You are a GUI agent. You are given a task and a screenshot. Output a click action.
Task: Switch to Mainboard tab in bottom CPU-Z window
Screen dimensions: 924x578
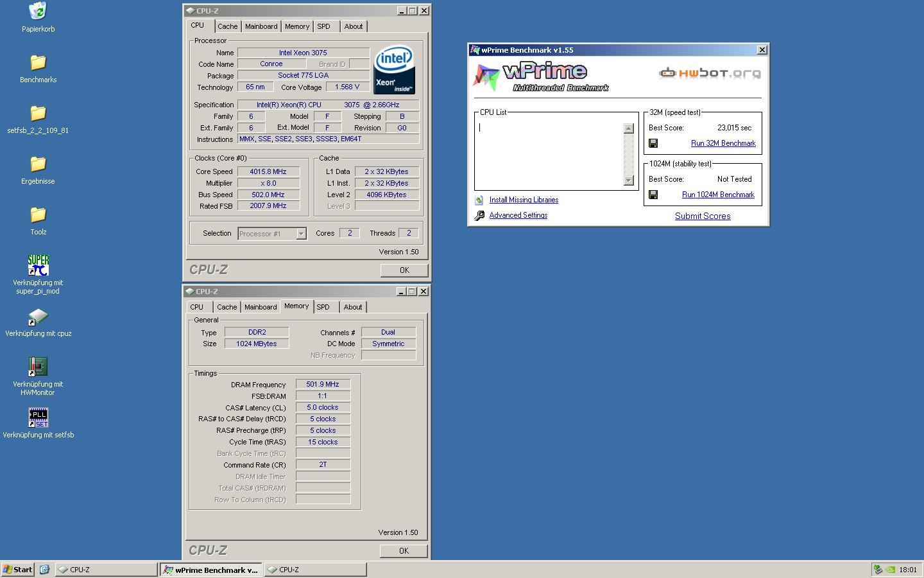[x=261, y=307]
